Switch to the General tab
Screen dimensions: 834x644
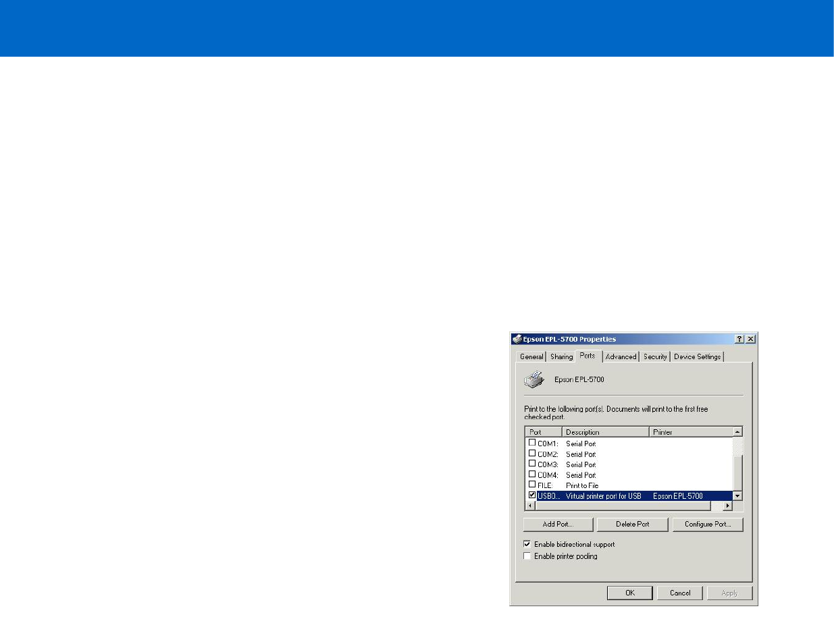pyautogui.click(x=531, y=356)
